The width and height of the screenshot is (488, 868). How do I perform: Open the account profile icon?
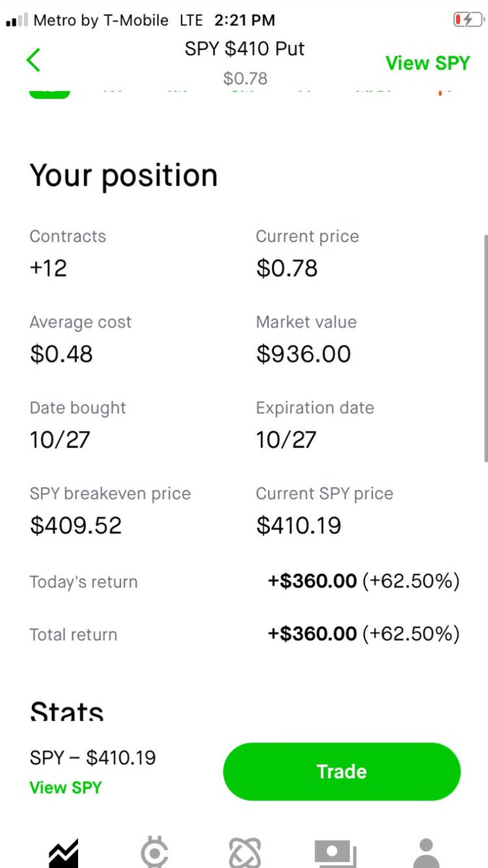[426, 854]
